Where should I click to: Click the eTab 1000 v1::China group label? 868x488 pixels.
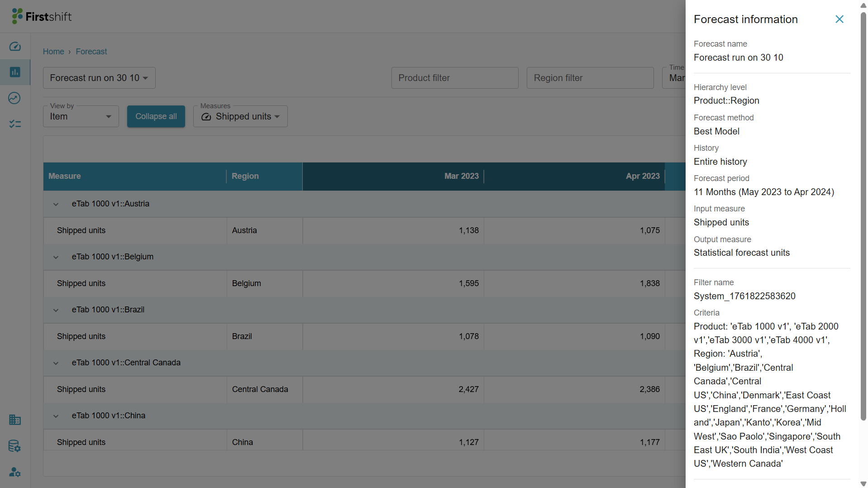point(109,416)
